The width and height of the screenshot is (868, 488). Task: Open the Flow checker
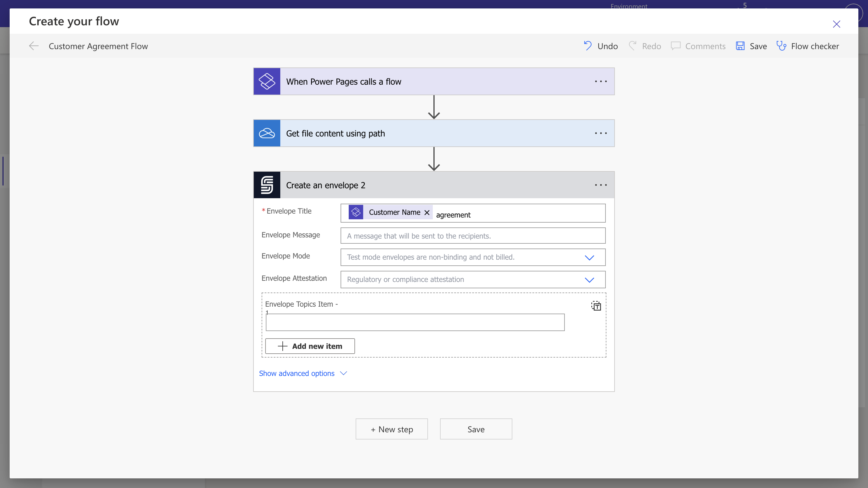(808, 46)
